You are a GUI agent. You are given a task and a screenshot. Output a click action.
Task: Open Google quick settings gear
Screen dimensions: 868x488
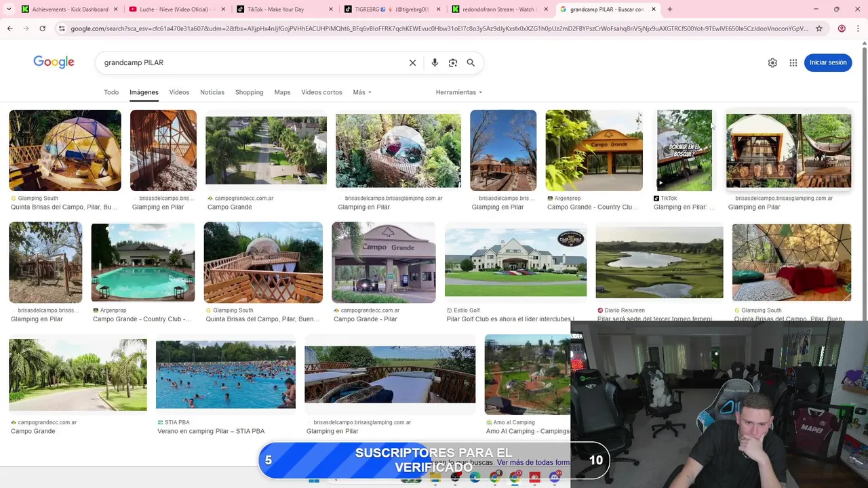[x=772, y=62]
